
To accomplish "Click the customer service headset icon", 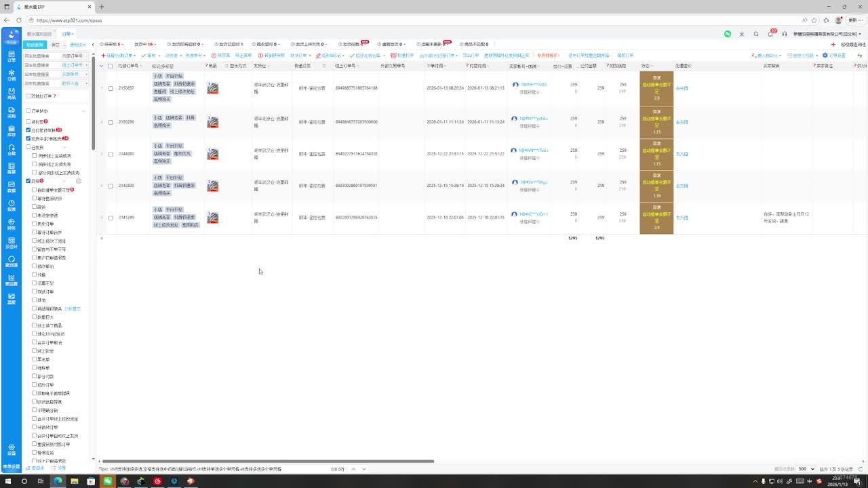I will (x=785, y=34).
